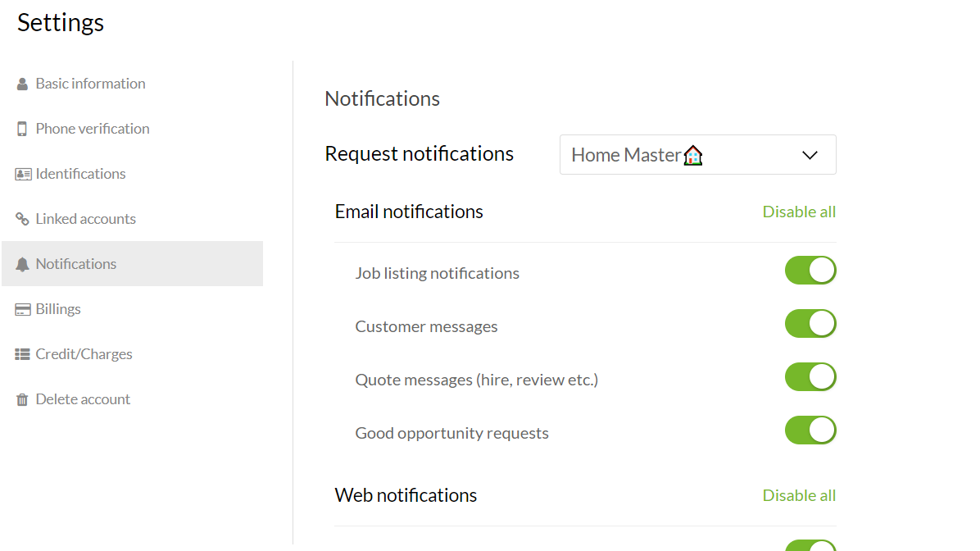Open the Home Master request notifications dropdown
The width and height of the screenshot is (980, 551).
click(x=696, y=155)
